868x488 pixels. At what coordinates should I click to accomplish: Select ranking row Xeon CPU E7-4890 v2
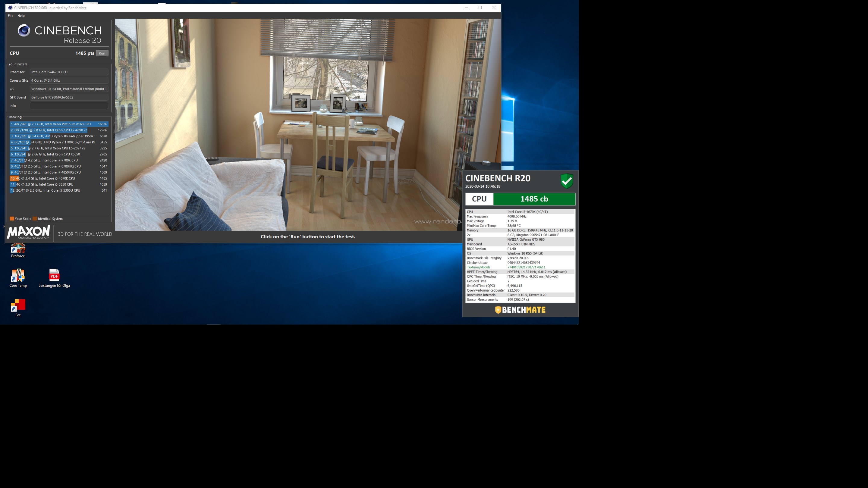coord(59,130)
